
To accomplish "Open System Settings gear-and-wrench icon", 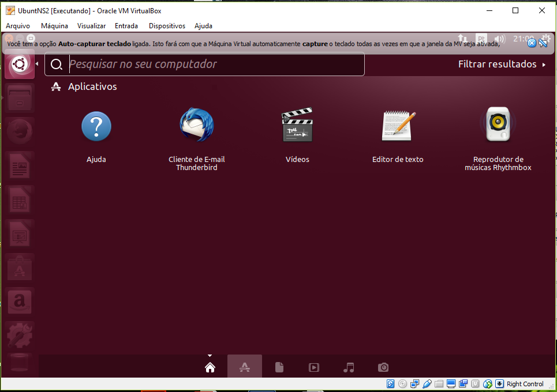I will point(20,336).
